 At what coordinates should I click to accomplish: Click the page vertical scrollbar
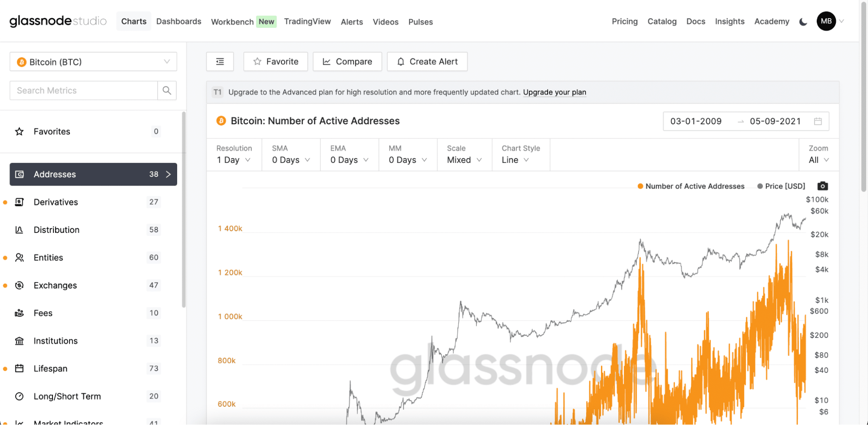(x=864, y=96)
